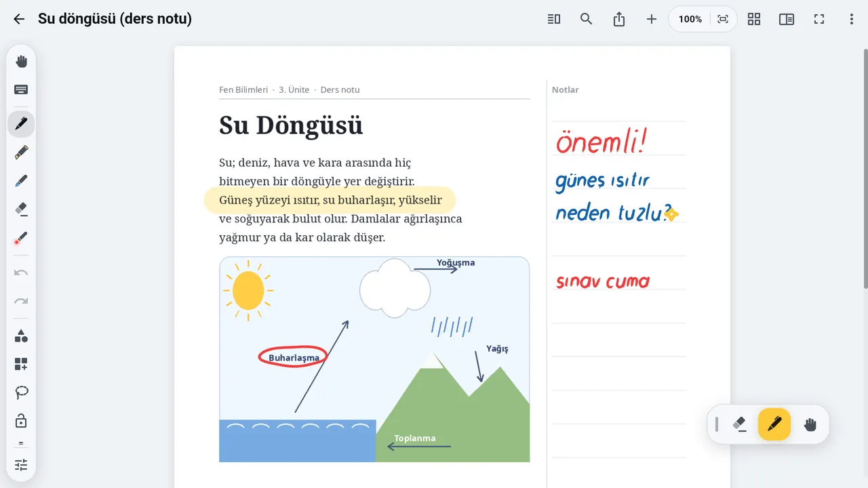This screenshot has width=868, height=488.
Task: Open reading mode from the top bar
Action: point(554,19)
